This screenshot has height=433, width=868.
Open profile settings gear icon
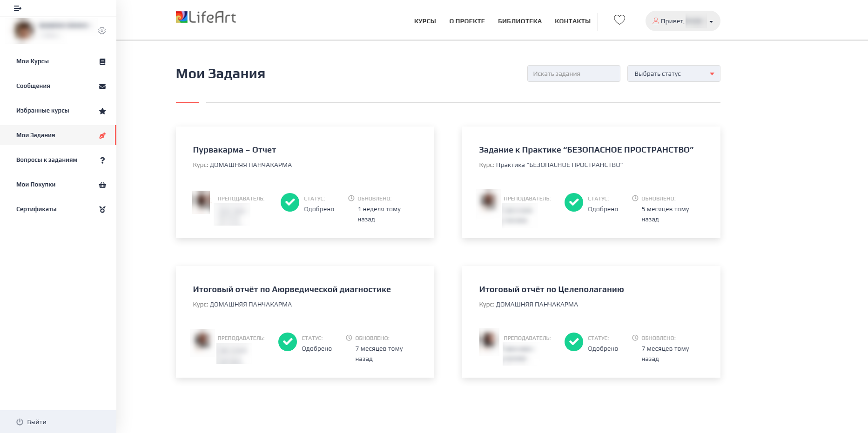click(102, 31)
